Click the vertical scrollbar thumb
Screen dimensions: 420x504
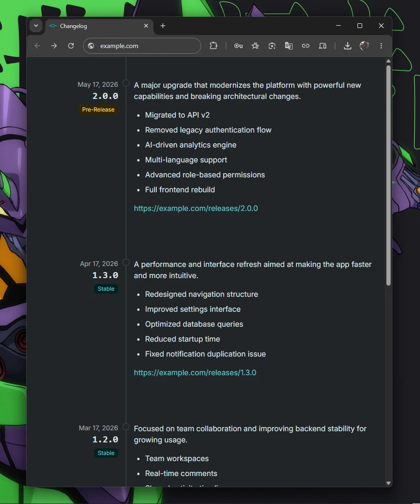coord(388,175)
